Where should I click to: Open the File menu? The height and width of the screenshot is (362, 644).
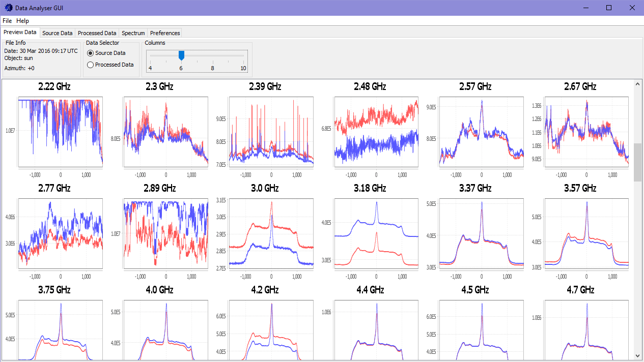click(7, 21)
